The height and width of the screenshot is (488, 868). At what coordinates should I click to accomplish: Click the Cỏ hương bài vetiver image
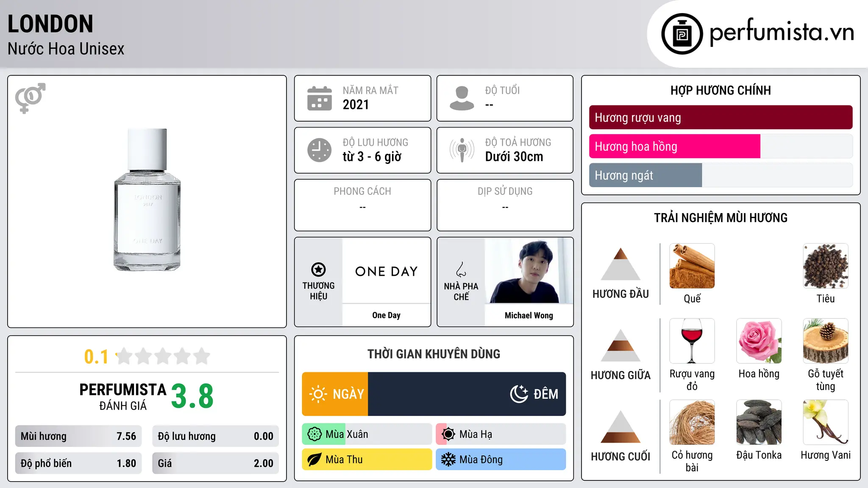pos(692,422)
